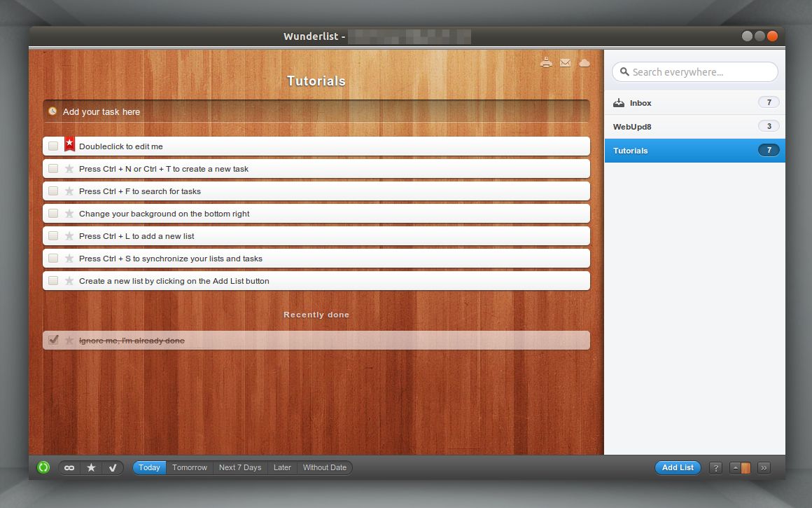Star the 'Ignore me, I'm already done' task

(69, 340)
